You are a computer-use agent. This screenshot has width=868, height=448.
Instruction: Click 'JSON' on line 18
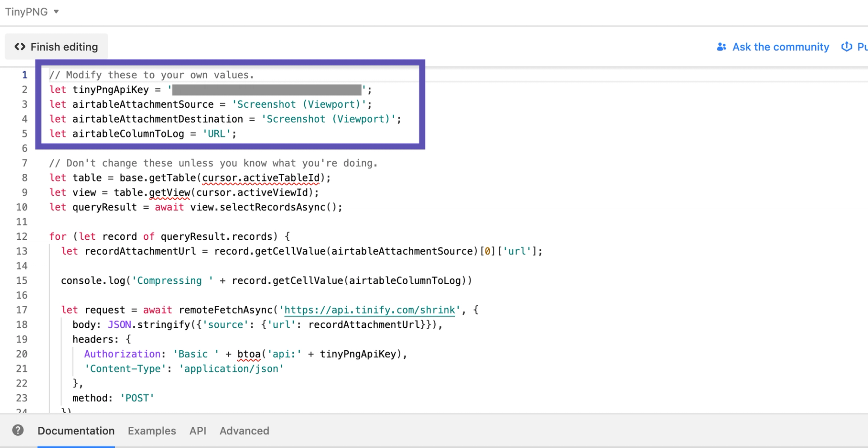coord(119,325)
